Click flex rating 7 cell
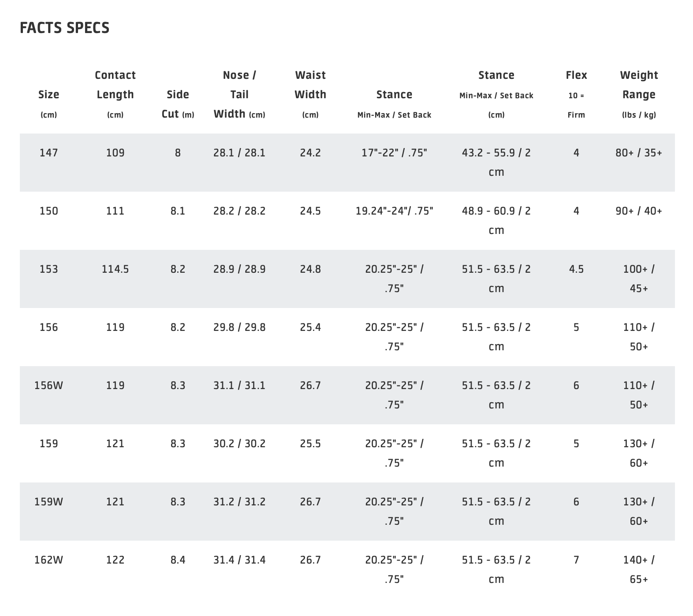The image size is (693, 616). tap(576, 560)
